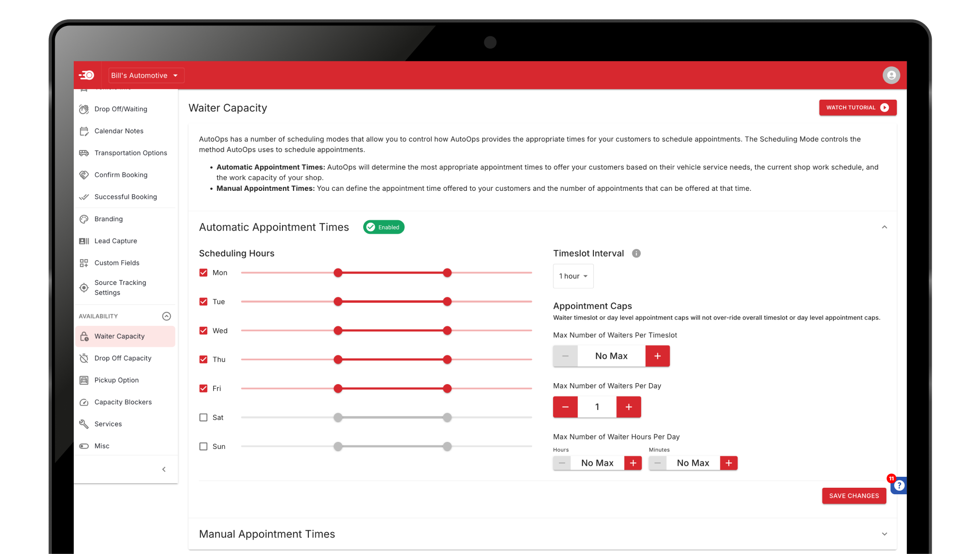
Task: Uncheck the Mon scheduling checkbox
Action: (x=203, y=273)
